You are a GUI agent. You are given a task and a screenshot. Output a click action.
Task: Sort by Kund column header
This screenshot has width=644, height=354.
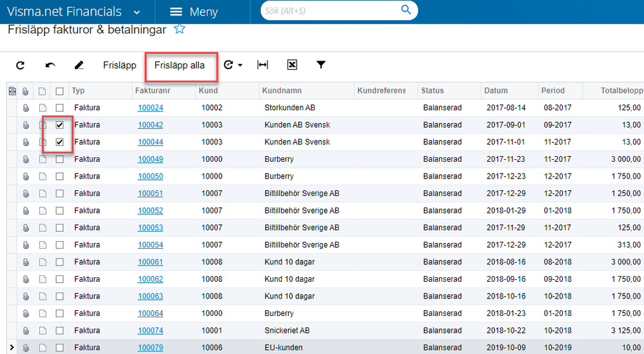[208, 91]
